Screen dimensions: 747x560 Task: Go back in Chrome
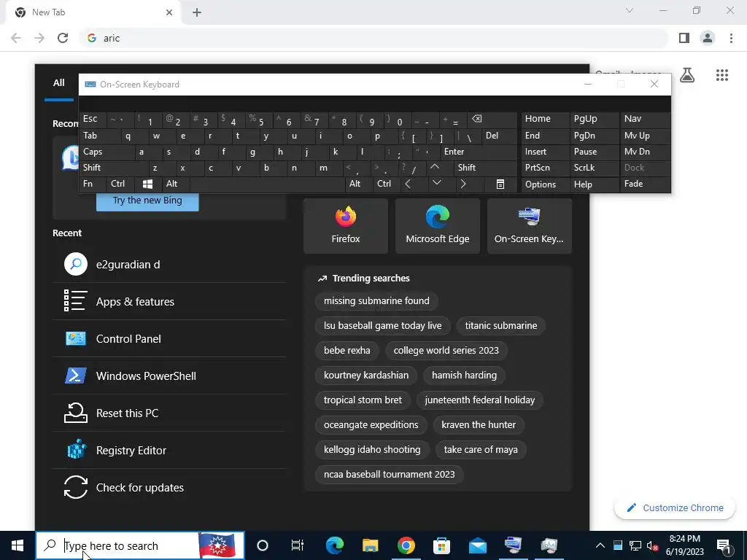coord(16,38)
